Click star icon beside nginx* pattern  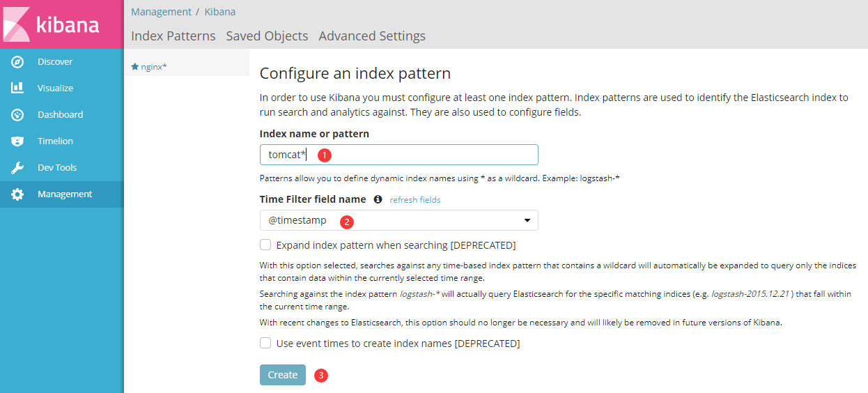(x=135, y=67)
